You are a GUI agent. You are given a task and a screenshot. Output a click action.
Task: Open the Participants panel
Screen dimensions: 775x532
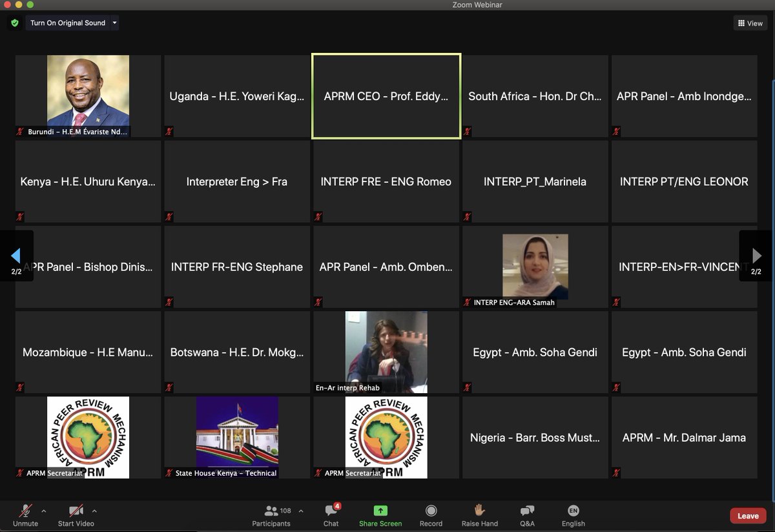click(x=271, y=515)
